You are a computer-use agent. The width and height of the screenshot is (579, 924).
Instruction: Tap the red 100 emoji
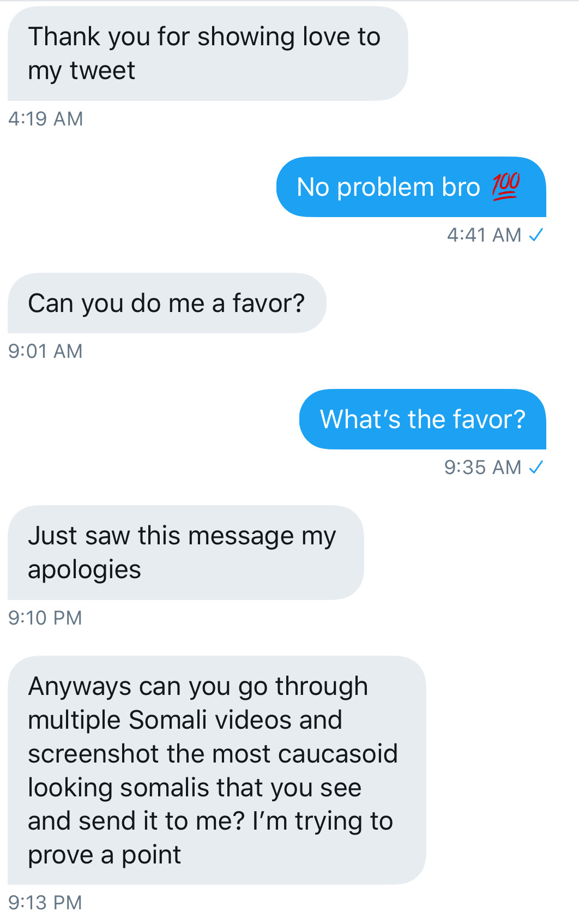coord(505,187)
